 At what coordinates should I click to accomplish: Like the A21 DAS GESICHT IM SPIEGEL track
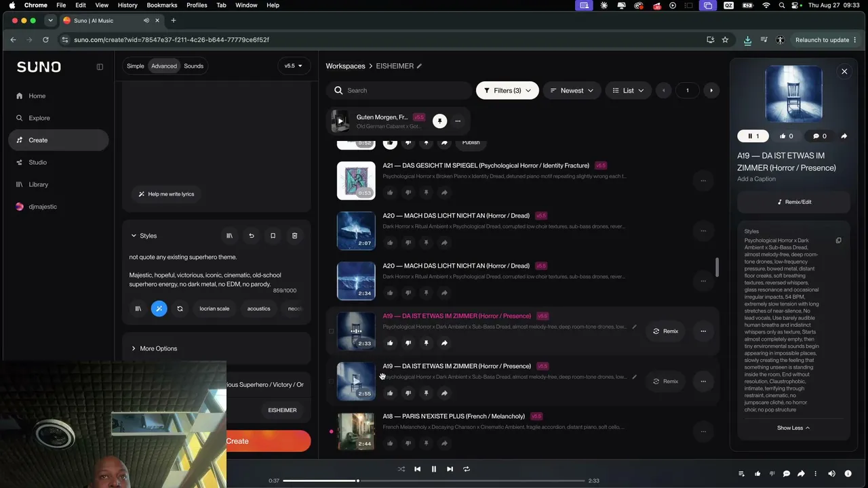click(x=390, y=192)
